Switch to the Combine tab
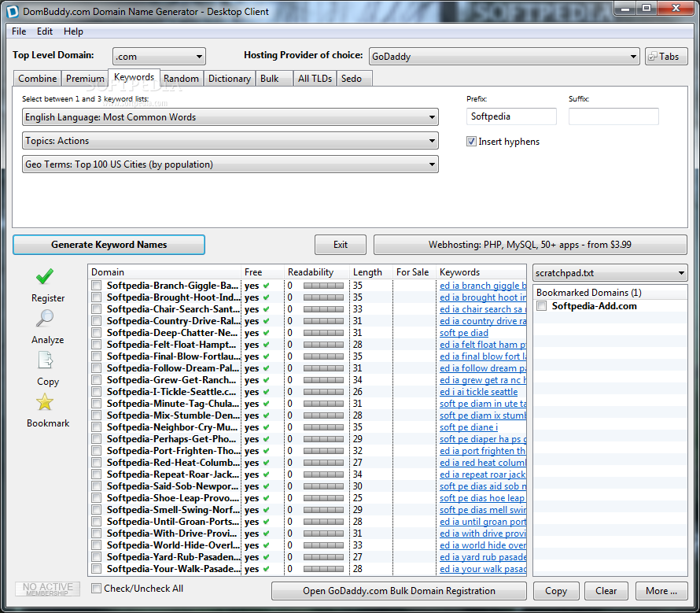 pos(38,79)
